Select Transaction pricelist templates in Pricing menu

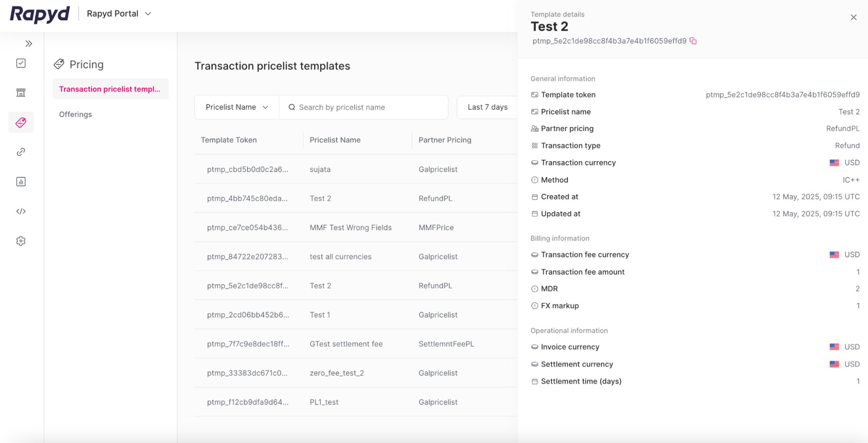(x=110, y=89)
